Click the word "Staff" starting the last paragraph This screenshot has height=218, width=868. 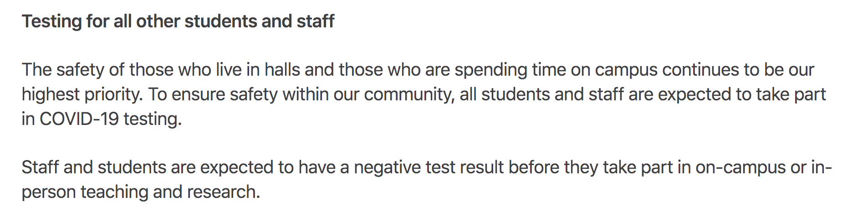click(x=41, y=167)
